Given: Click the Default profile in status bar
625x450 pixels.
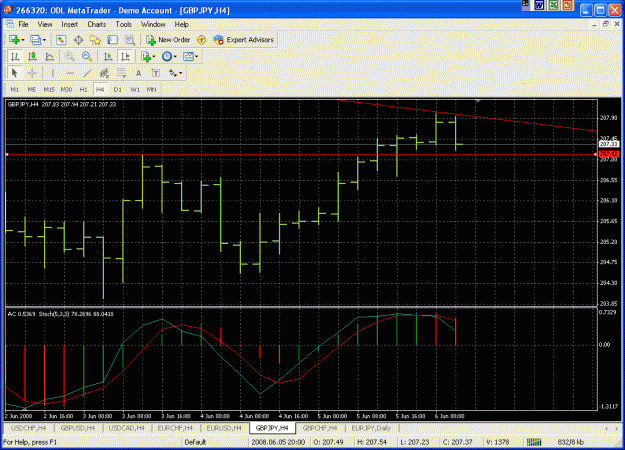Looking at the screenshot, I should pyautogui.click(x=195, y=442).
